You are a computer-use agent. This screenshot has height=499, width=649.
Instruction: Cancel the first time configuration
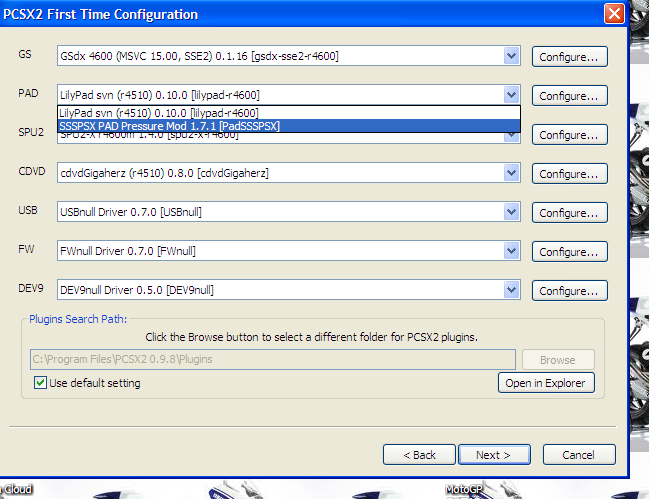tap(579, 455)
